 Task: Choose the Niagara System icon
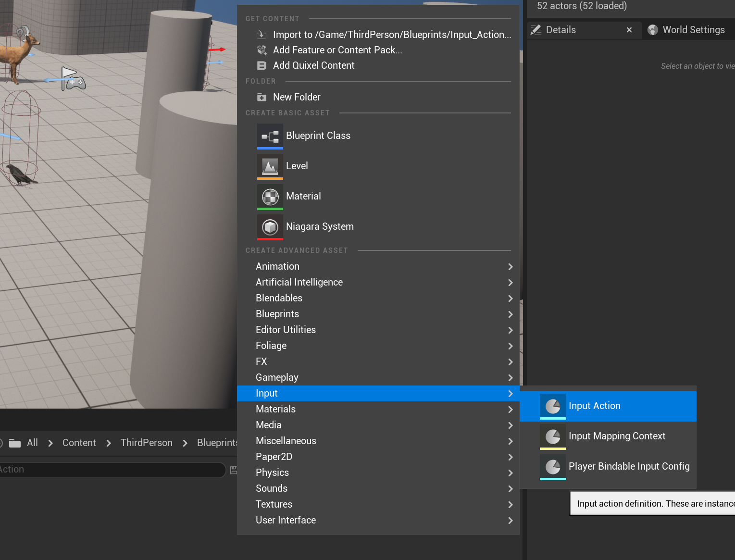(270, 227)
